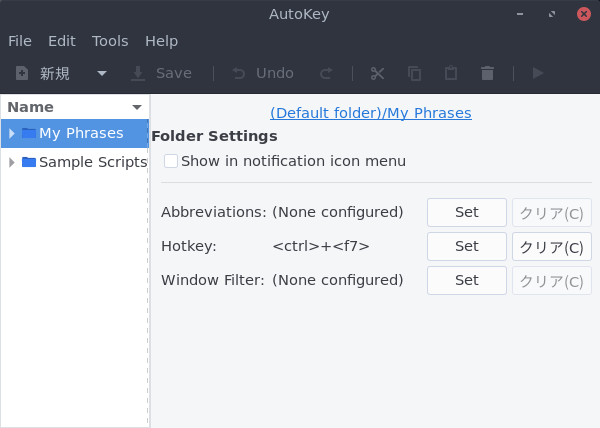Click the <ctrl>+<f7> hotkey text
This screenshot has width=600, height=428.
[321, 246]
